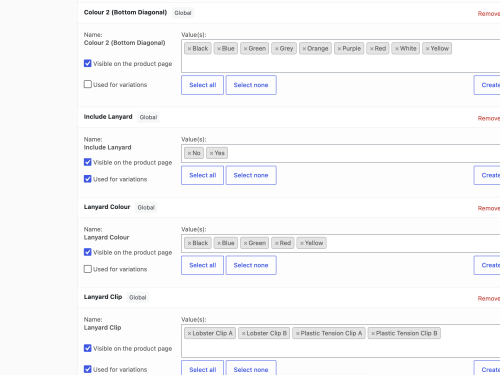Remove Blue tag from Lanyard Colour values
Screen dimensions: 500x375
[x=219, y=243]
